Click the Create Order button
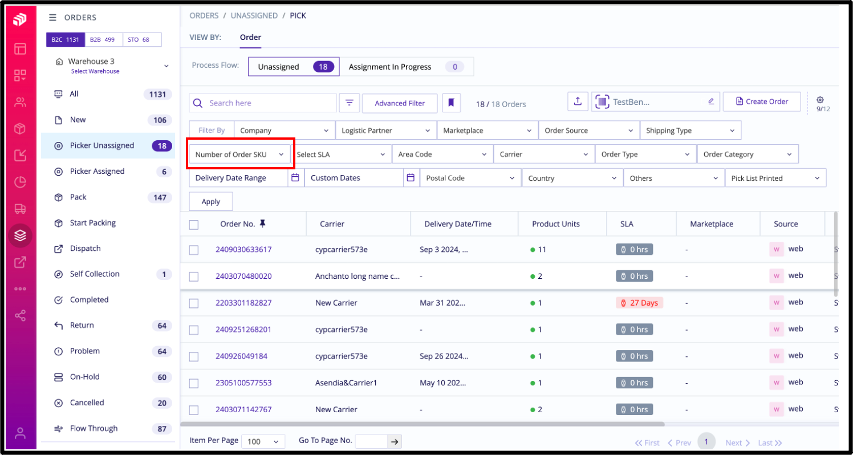 [x=762, y=102]
